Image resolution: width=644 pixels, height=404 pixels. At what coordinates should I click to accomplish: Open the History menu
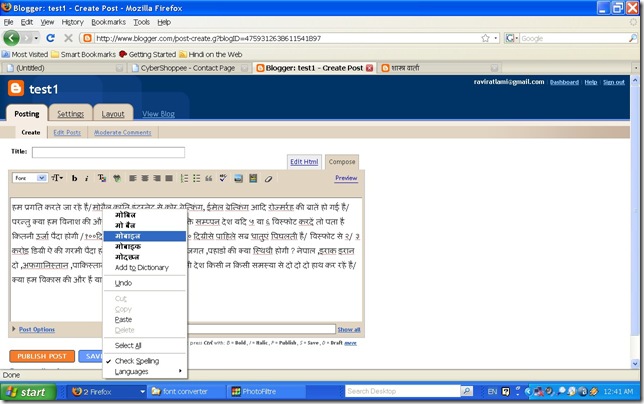[x=72, y=22]
